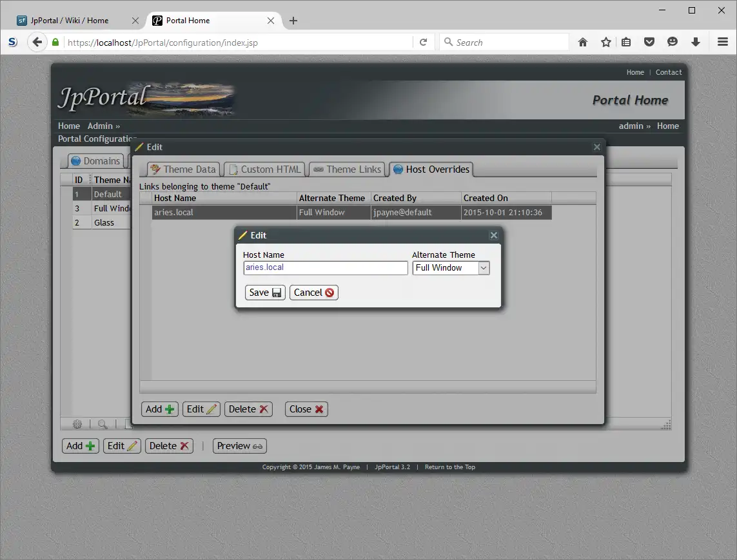
Task: Open downloads arrow icon
Action: [696, 43]
